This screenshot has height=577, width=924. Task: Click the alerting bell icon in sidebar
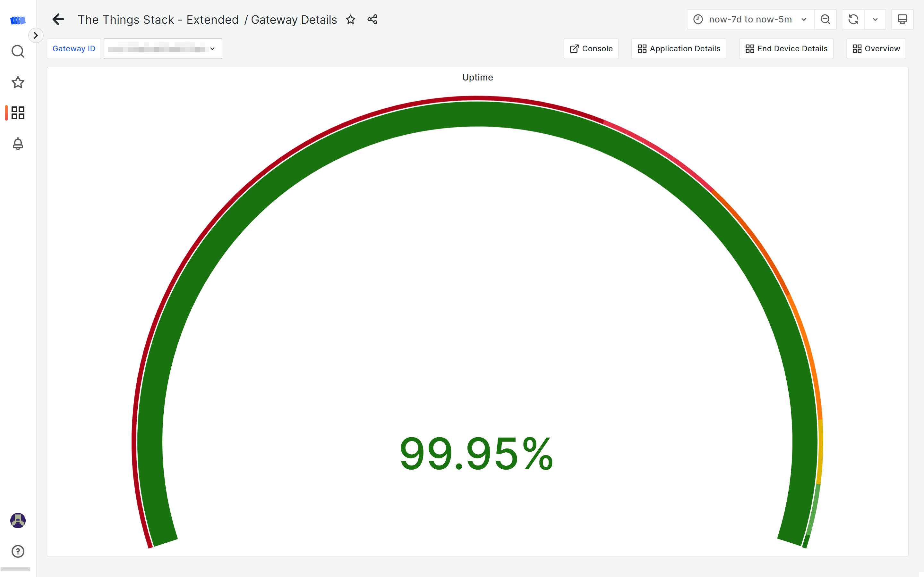pyautogui.click(x=17, y=144)
